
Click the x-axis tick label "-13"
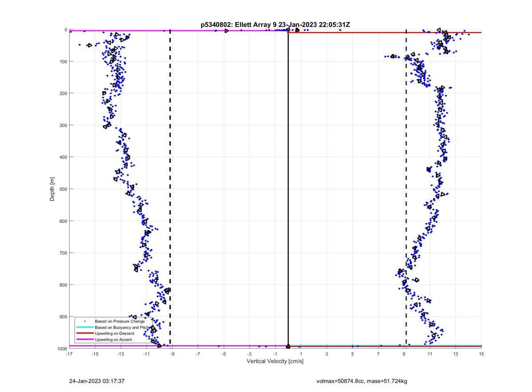tap(121, 354)
